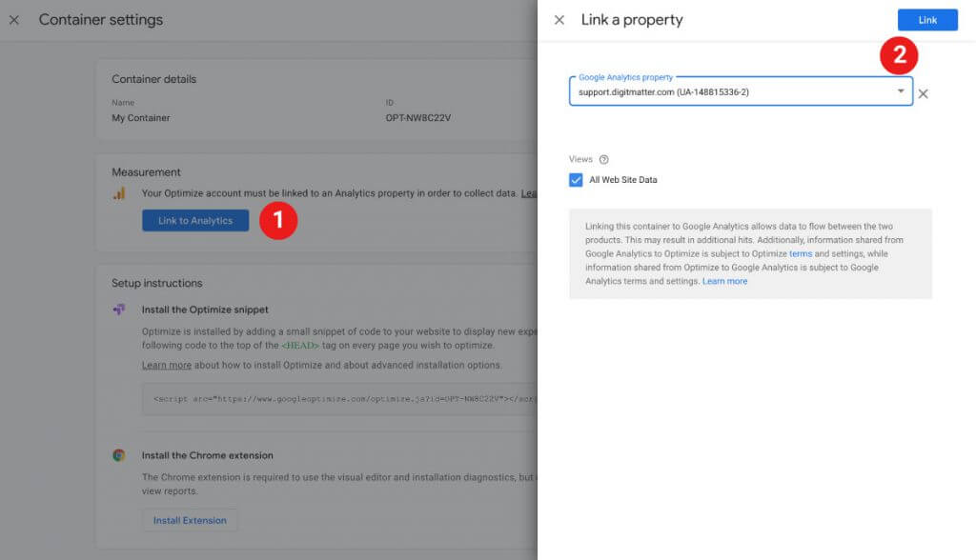Click the Link a property title
Screen dimensions: 976x560
[x=632, y=20]
